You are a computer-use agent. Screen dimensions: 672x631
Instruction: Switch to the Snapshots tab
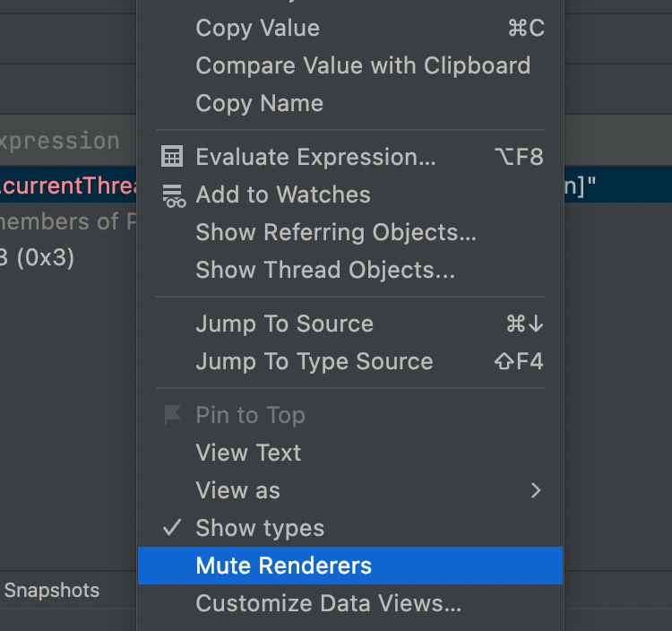click(52, 591)
